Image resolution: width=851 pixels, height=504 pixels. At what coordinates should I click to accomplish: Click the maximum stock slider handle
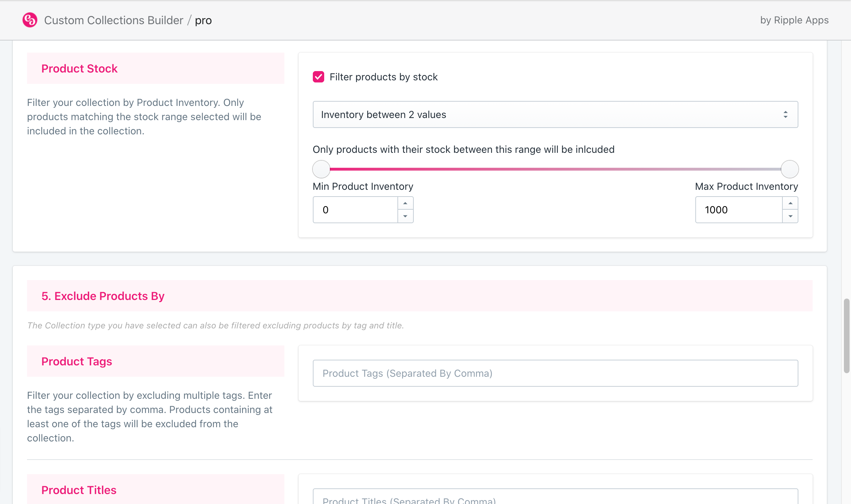pyautogui.click(x=790, y=169)
